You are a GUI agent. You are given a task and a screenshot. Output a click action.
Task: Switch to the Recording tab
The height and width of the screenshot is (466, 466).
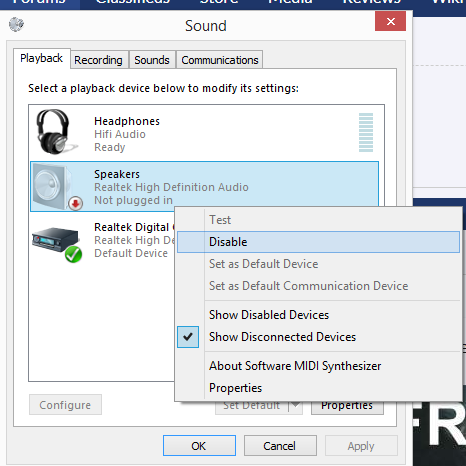[x=98, y=60]
